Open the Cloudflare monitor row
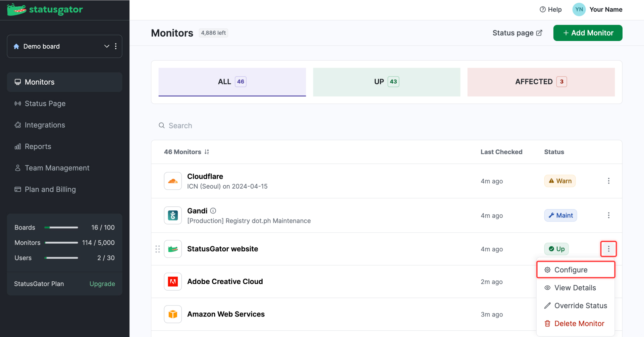Screen dimensions: 644x337 pyautogui.click(x=386, y=181)
